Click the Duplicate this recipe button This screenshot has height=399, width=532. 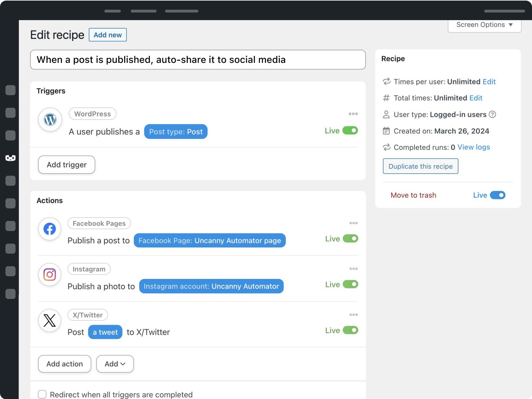pyautogui.click(x=420, y=166)
